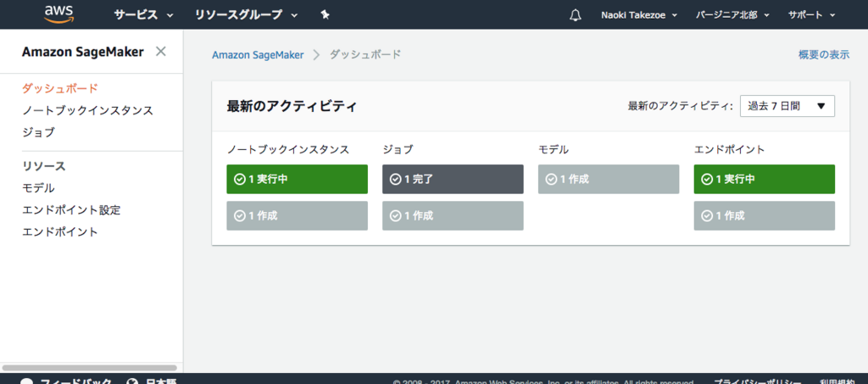Viewport: 868px width, 384px height.
Task: Open モデル under リソース in sidebar
Action: (38, 187)
